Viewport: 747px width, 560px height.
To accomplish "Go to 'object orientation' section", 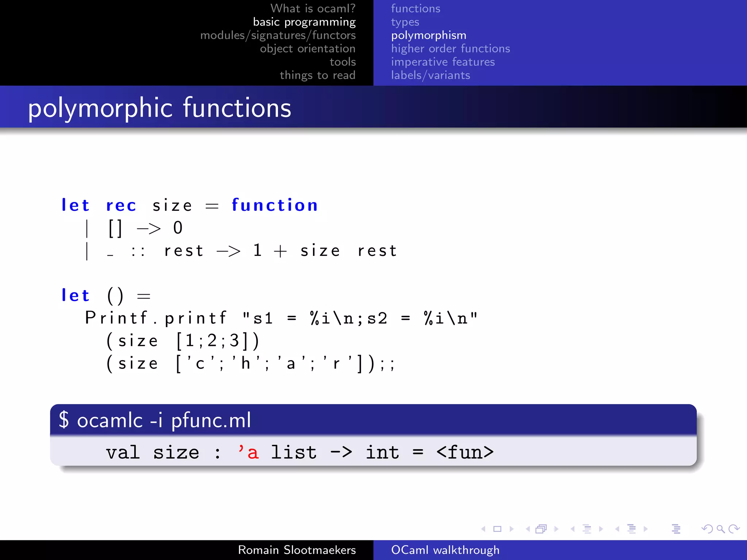I will (307, 48).
